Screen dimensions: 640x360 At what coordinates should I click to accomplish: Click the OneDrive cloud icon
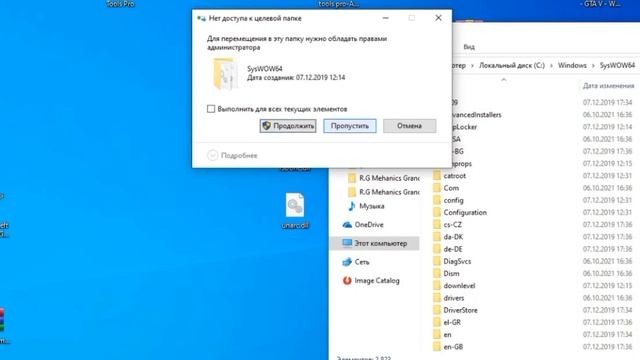347,224
